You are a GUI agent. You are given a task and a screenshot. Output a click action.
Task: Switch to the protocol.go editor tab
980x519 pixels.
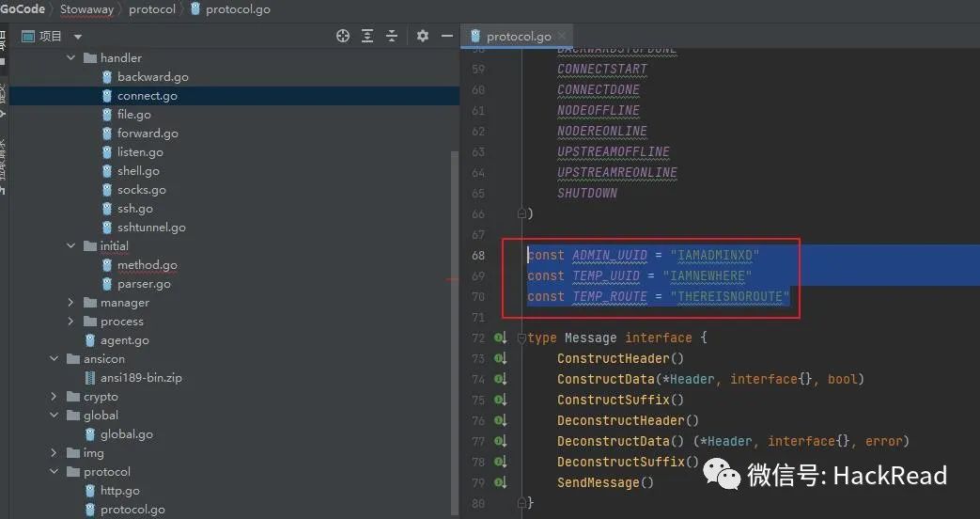pyautogui.click(x=518, y=37)
